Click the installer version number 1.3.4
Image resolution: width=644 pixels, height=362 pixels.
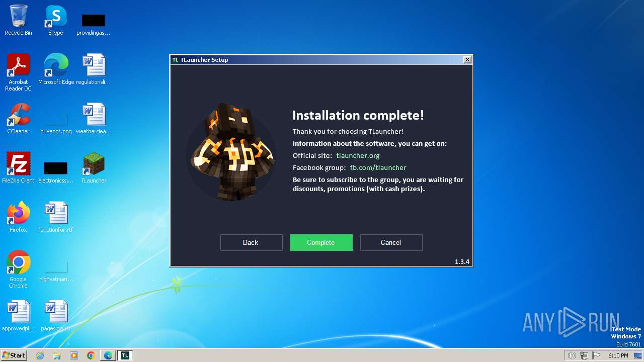coord(462,261)
